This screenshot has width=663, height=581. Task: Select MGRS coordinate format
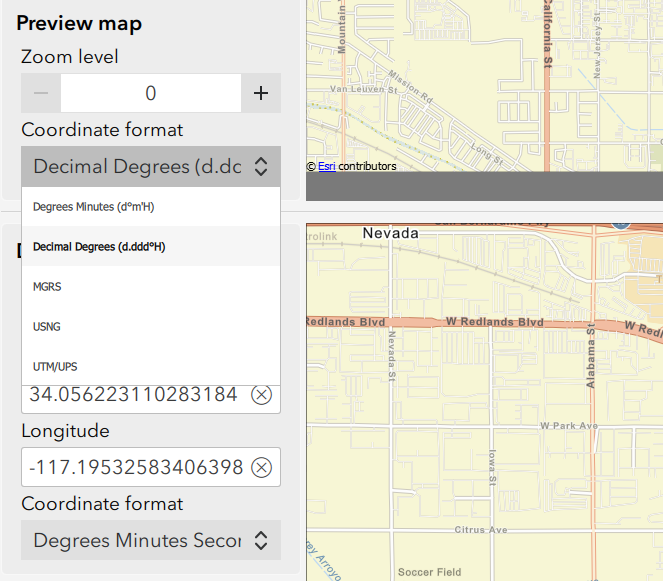151,287
